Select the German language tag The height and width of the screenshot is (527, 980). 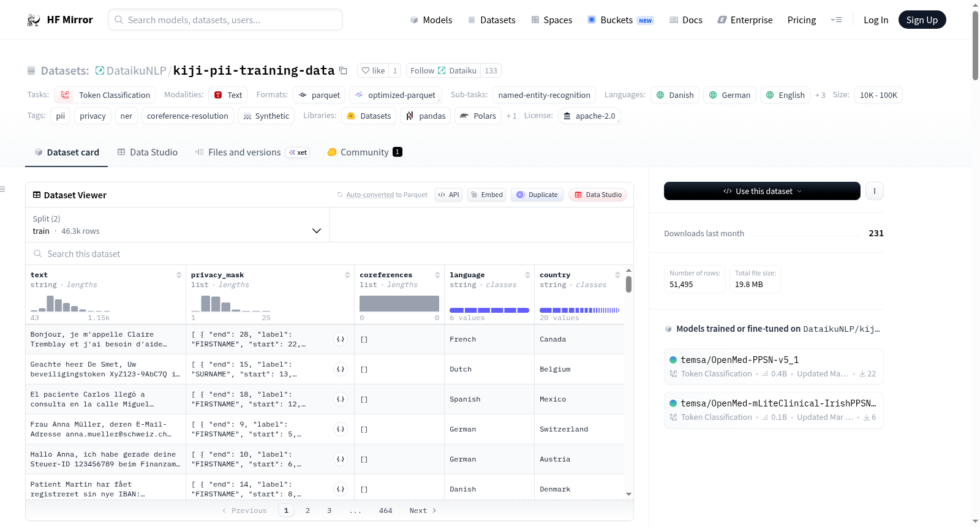[x=729, y=95]
